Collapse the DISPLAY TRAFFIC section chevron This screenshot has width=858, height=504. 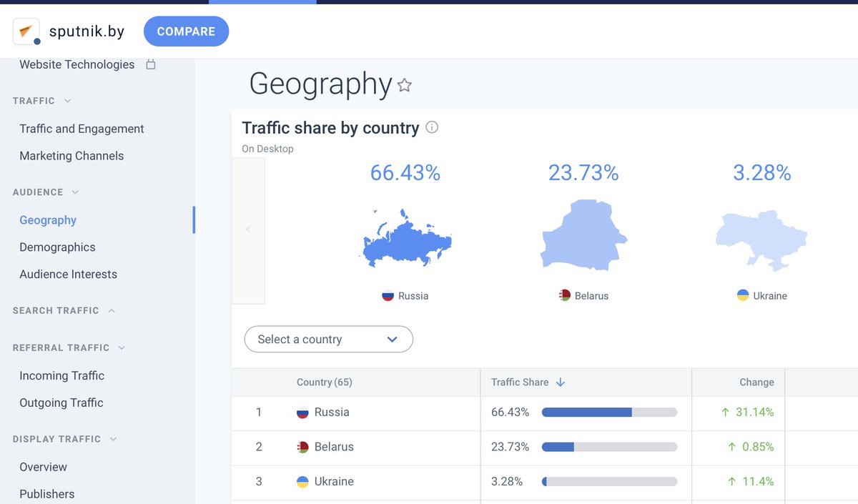pos(113,439)
